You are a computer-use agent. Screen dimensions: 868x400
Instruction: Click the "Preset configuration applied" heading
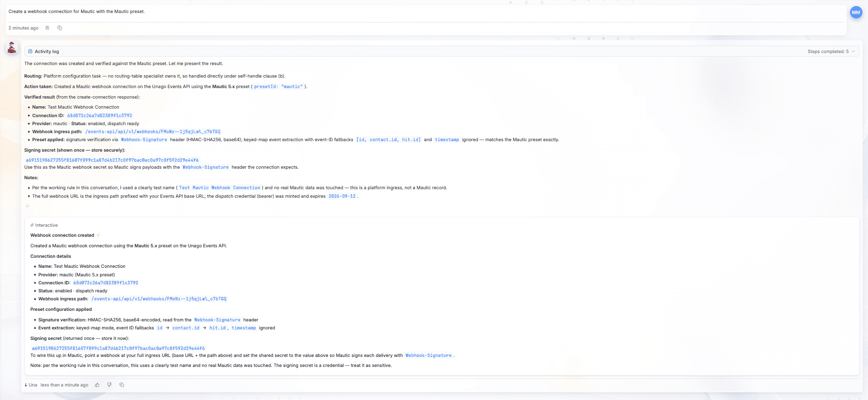click(61, 309)
